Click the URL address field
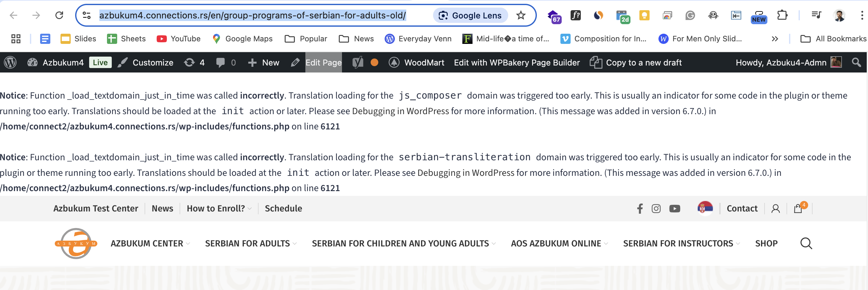 click(253, 15)
